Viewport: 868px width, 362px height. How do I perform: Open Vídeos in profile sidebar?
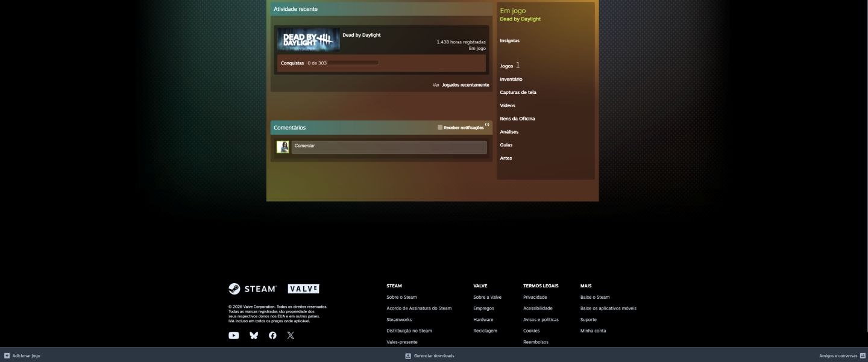click(508, 106)
